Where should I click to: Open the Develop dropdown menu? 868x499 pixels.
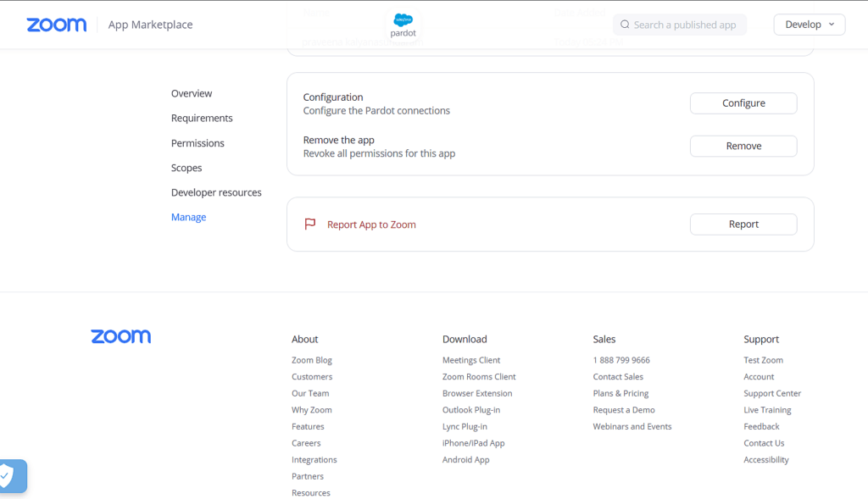tap(809, 25)
